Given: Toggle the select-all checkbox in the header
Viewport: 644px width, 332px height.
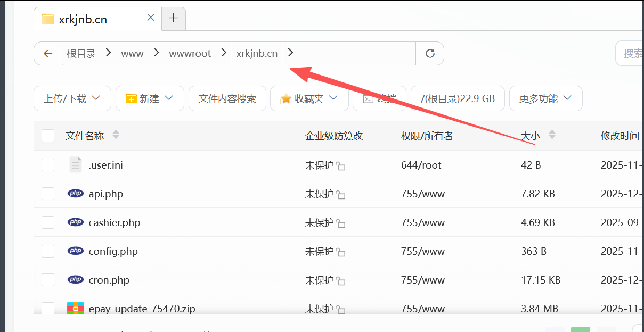Looking at the screenshot, I should coord(48,135).
